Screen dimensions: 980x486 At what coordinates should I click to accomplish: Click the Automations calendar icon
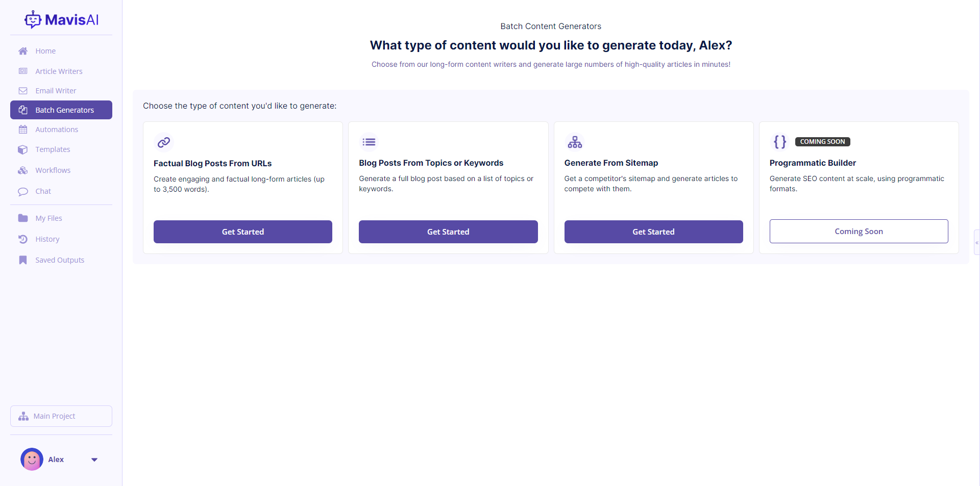(23, 130)
